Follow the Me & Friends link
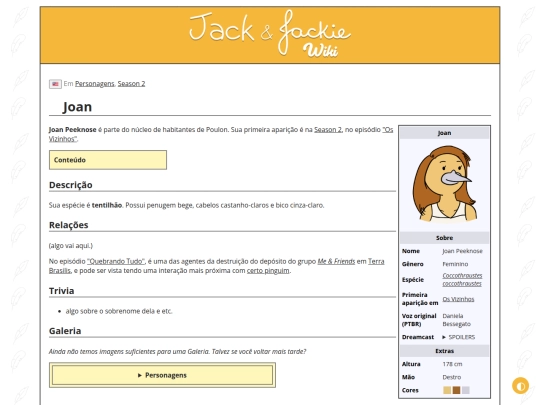Image resolution: width=540 pixels, height=405 pixels. [336, 261]
